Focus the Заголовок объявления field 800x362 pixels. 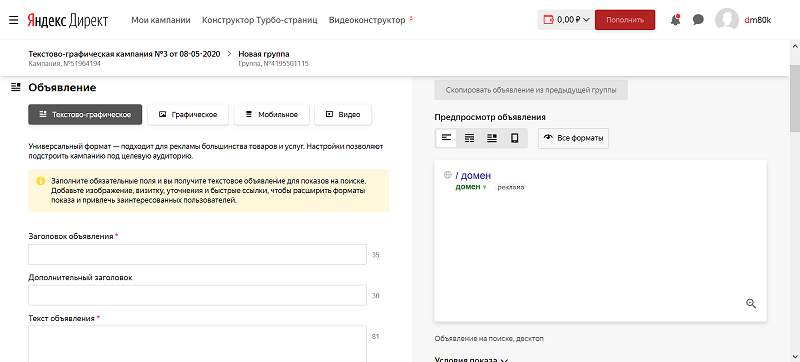click(197, 254)
